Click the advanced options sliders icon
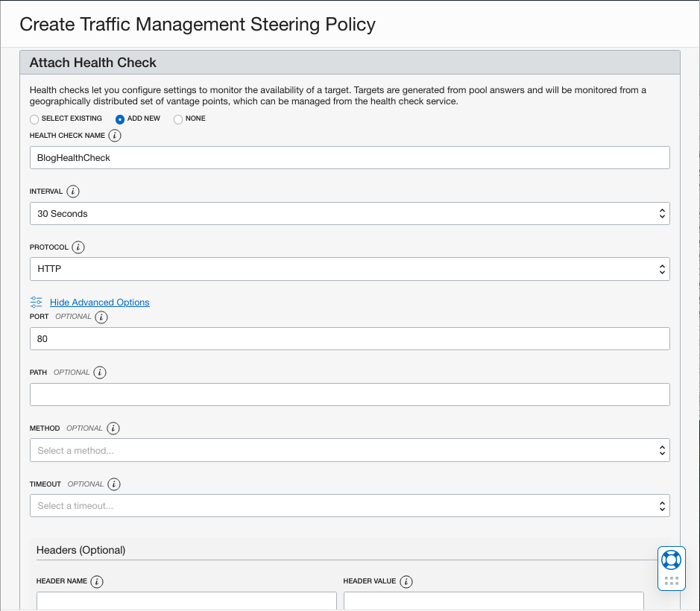Image resolution: width=700 pixels, height=611 pixels. point(37,302)
